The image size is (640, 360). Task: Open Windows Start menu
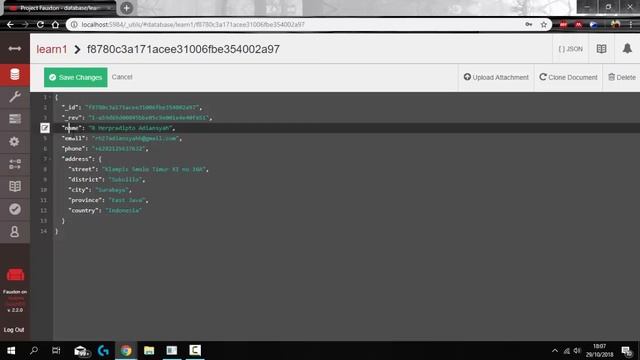[x=11, y=351]
